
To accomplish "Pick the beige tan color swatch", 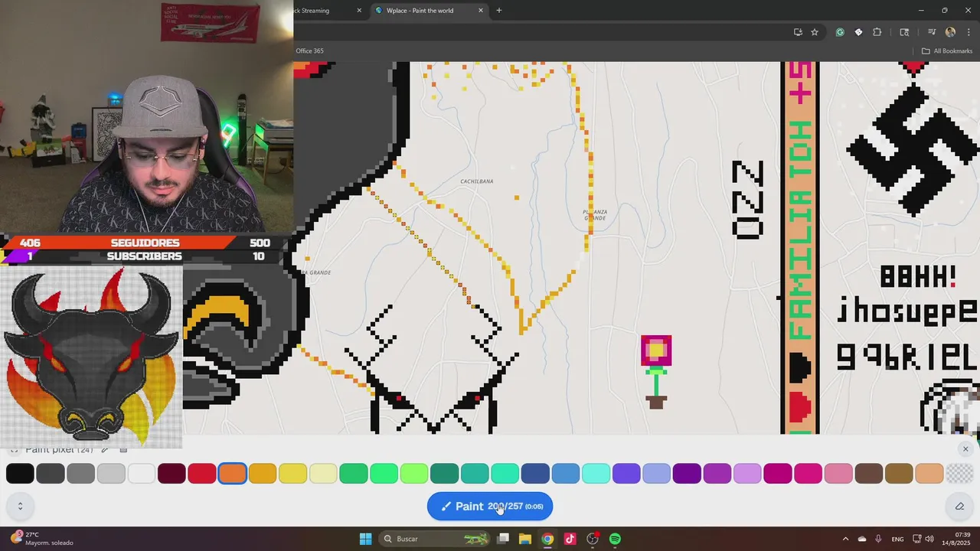I will 929,474.
